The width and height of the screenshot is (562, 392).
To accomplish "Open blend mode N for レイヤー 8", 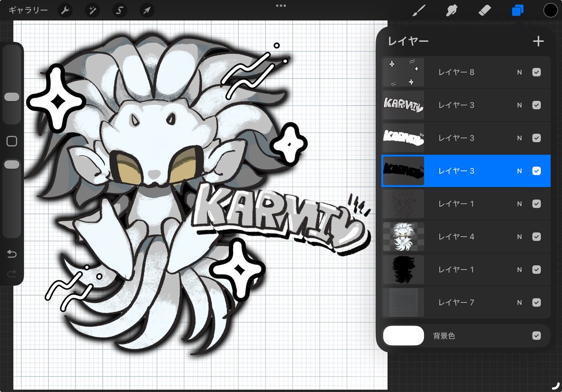I will coord(519,73).
